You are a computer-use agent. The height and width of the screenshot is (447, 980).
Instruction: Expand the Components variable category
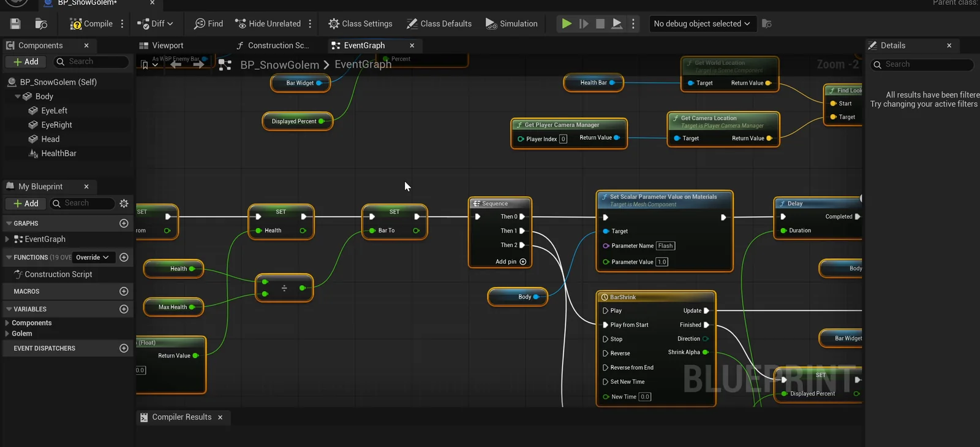pos(7,323)
